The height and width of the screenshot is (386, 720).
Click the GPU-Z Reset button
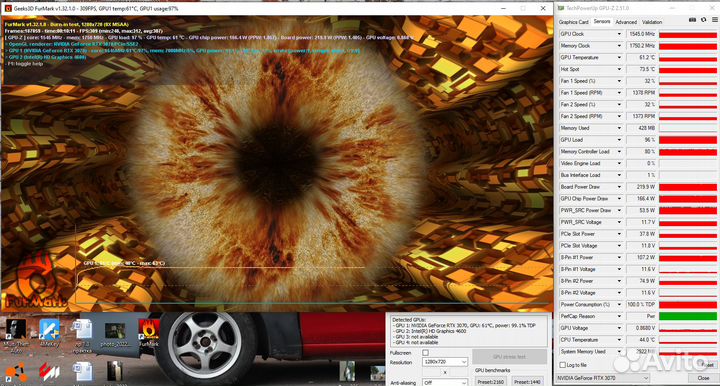(x=707, y=365)
